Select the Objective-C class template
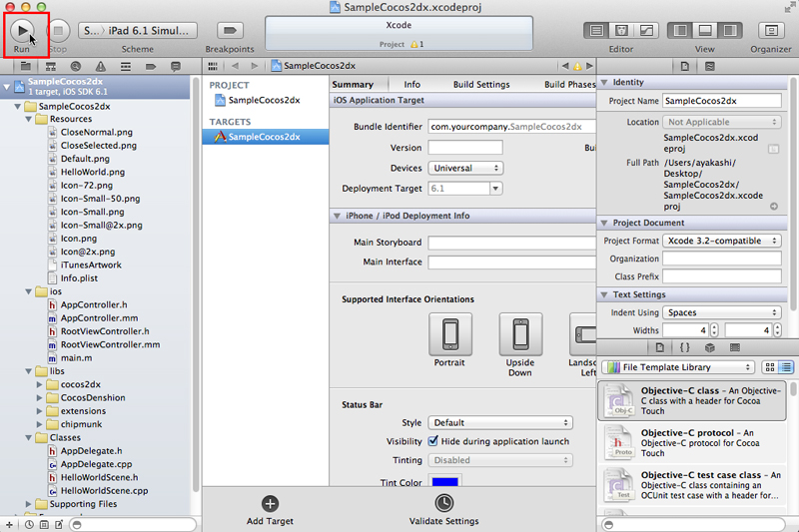 pos(691,400)
